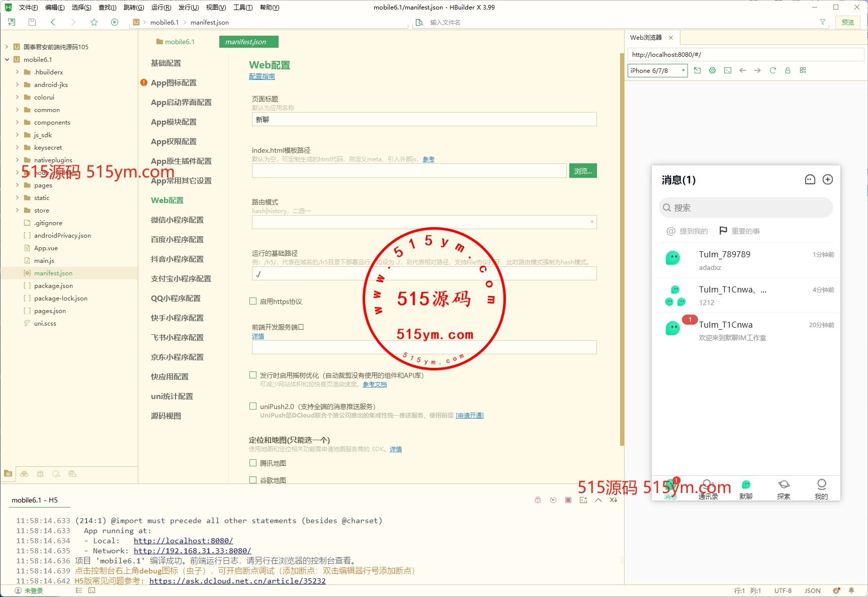Click the 浏览... button
Screen dimensions: 868x597
pyautogui.click(x=582, y=171)
